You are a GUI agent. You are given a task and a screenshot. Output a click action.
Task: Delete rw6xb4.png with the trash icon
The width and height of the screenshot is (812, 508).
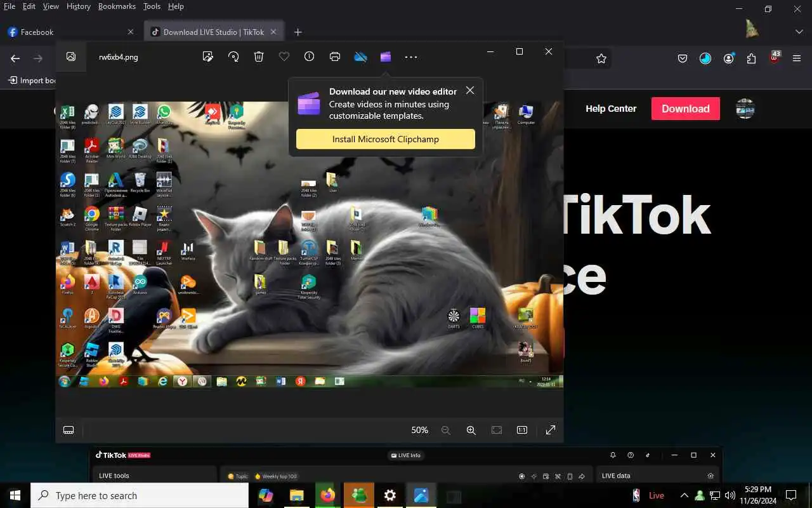(x=259, y=57)
